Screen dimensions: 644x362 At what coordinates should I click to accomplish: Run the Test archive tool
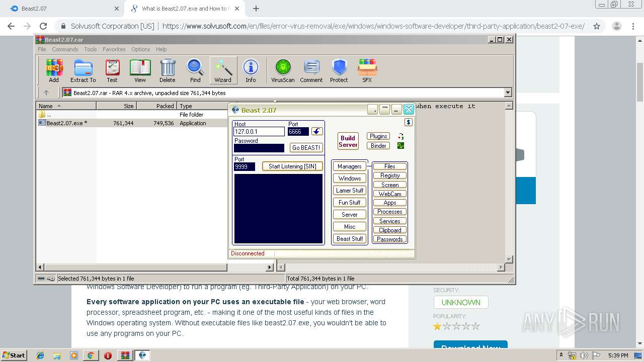click(x=112, y=70)
